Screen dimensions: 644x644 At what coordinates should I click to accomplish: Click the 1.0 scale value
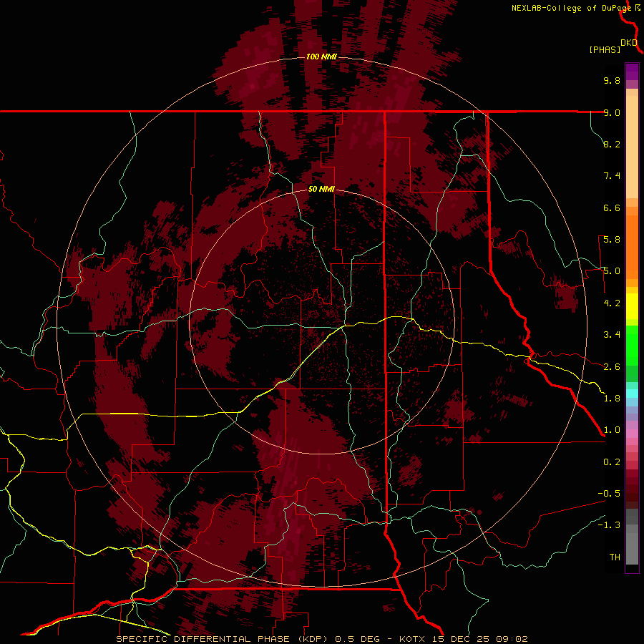coord(612,430)
